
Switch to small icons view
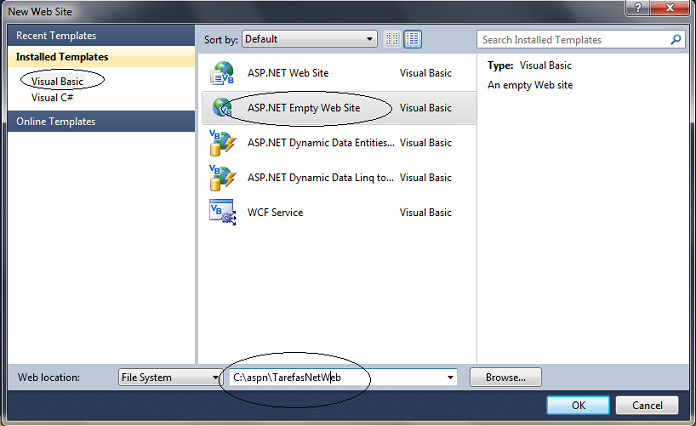pos(392,39)
